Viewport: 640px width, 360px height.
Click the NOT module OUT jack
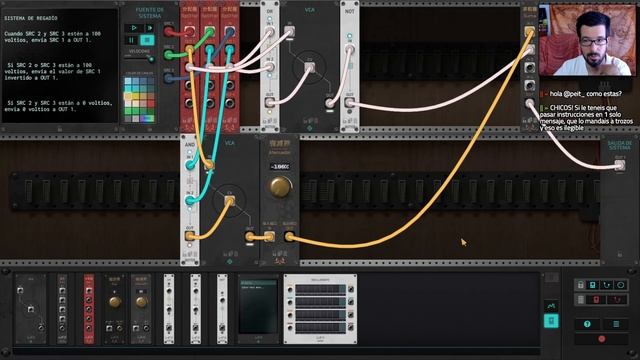click(x=350, y=102)
